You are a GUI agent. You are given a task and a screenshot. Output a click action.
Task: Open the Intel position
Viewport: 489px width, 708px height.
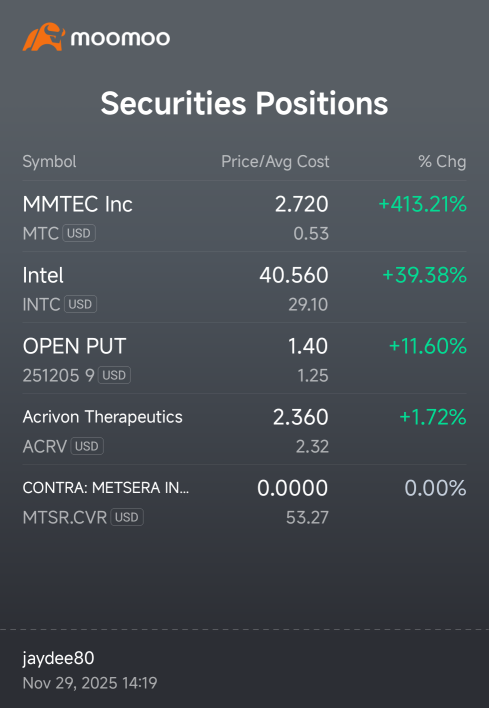click(x=244, y=287)
